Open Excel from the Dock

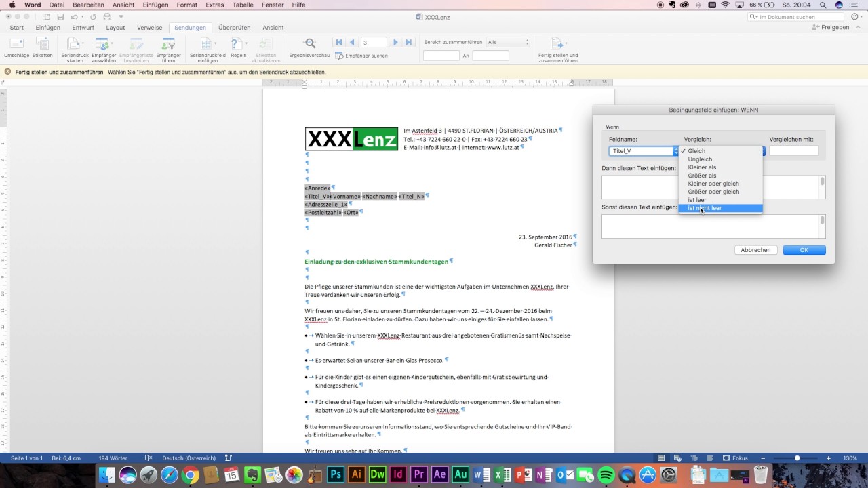502,474
